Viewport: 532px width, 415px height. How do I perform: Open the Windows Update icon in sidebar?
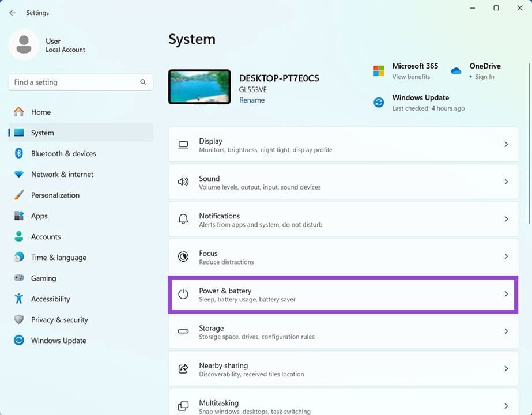[19, 340]
